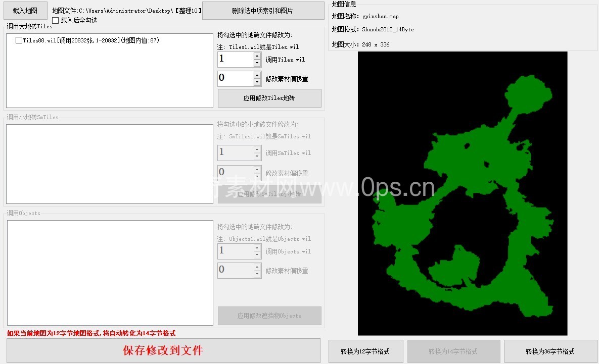599x364 pixels.
Task: Increment the Tiles 修改素材偏移量 up arrow
Action: point(257,75)
